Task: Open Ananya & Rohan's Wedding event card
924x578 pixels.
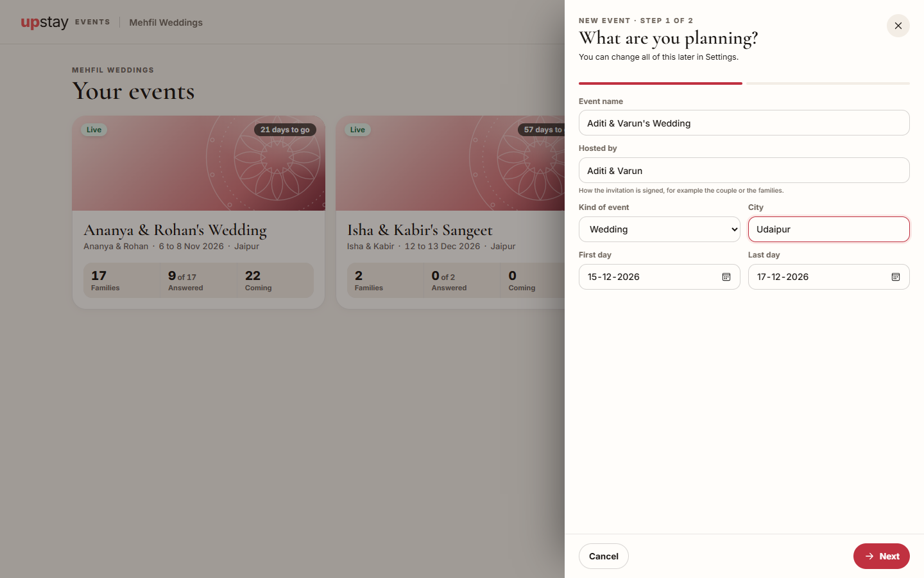Action: 198,212
